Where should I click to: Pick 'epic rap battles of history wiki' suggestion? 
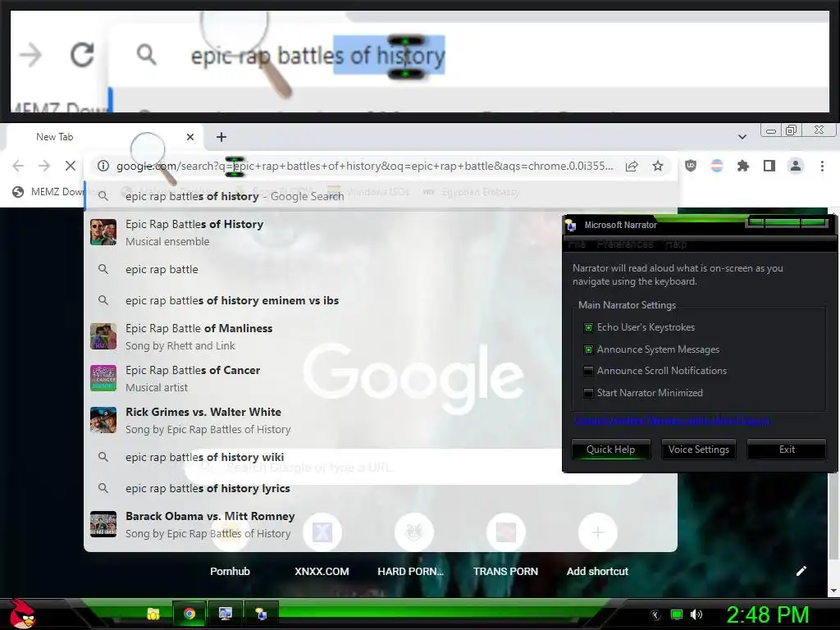pyautogui.click(x=381, y=457)
